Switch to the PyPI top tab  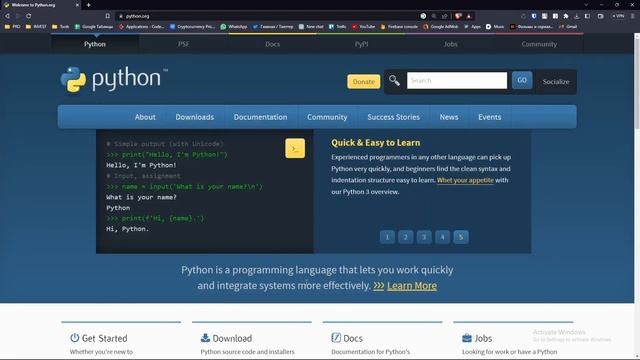point(361,44)
